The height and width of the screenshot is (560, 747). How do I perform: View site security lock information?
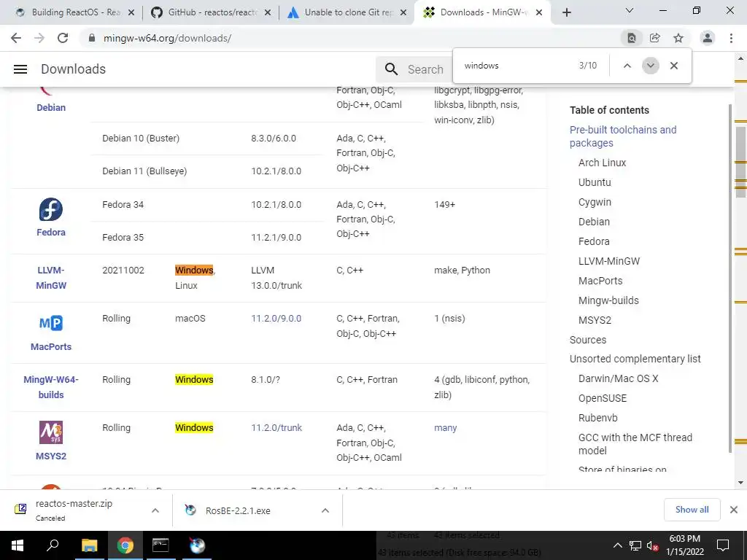(92, 38)
